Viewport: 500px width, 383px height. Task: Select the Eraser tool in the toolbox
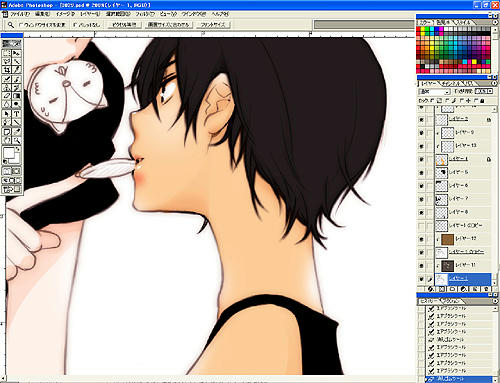pyautogui.click(x=7, y=96)
